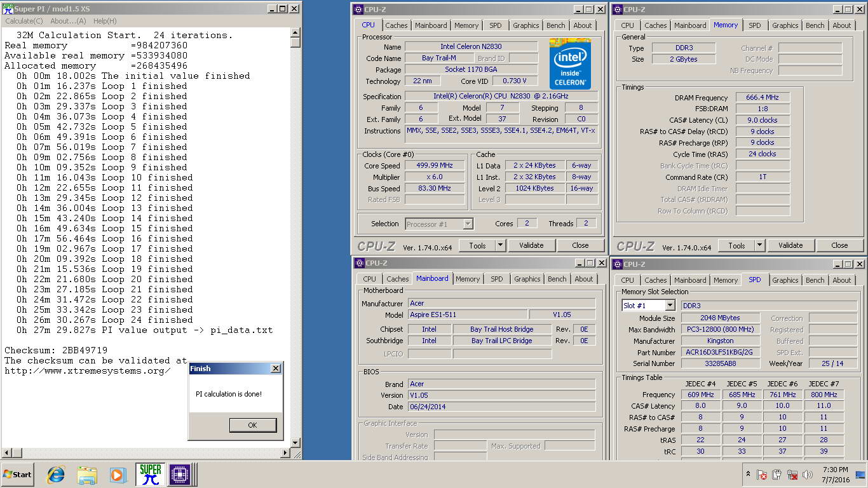Click the Core Speed value 499.99 MHz
868x488 pixels.
coord(435,165)
